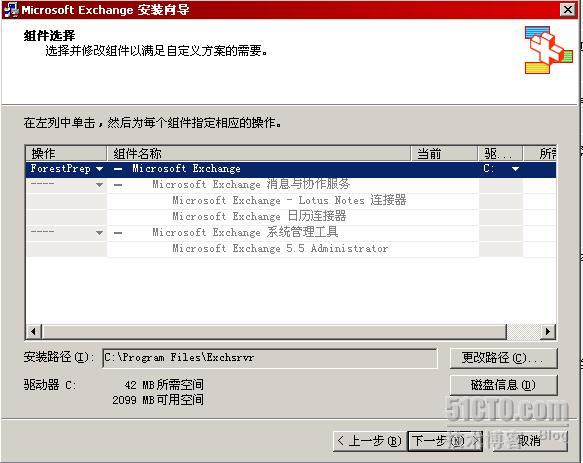Click the 组件名称 column header
The width and height of the screenshot is (583, 463).
[x=259, y=153]
